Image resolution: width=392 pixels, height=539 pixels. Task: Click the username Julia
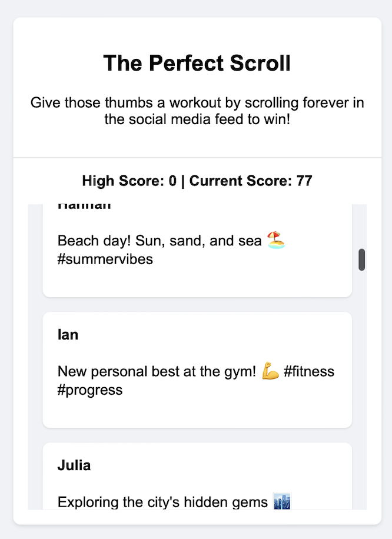[74, 465]
